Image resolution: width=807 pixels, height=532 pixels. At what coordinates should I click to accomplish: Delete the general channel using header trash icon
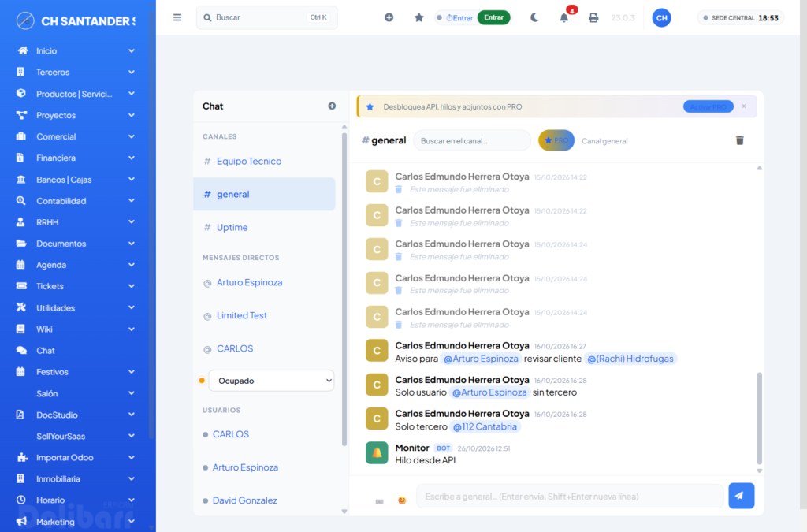pos(739,140)
